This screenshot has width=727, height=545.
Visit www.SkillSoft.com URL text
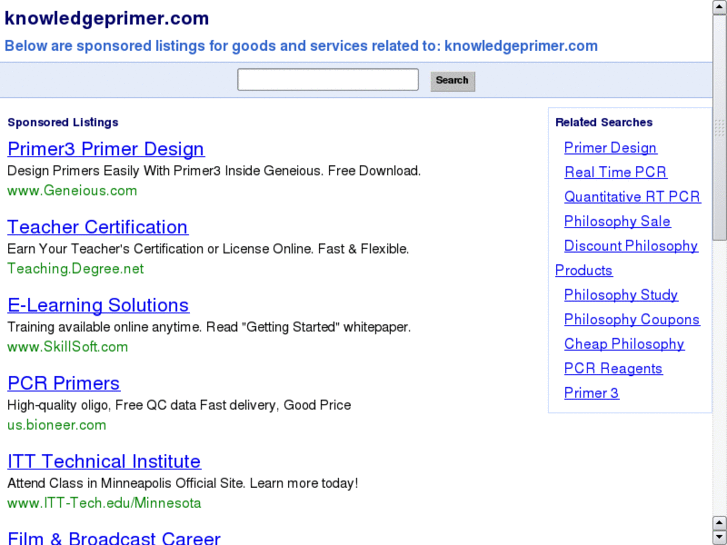pos(68,347)
